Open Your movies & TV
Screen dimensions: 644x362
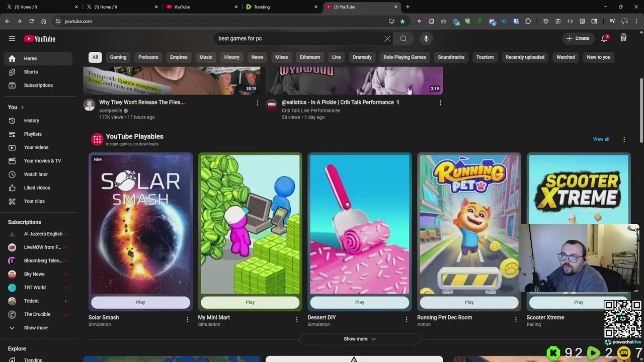38,161
